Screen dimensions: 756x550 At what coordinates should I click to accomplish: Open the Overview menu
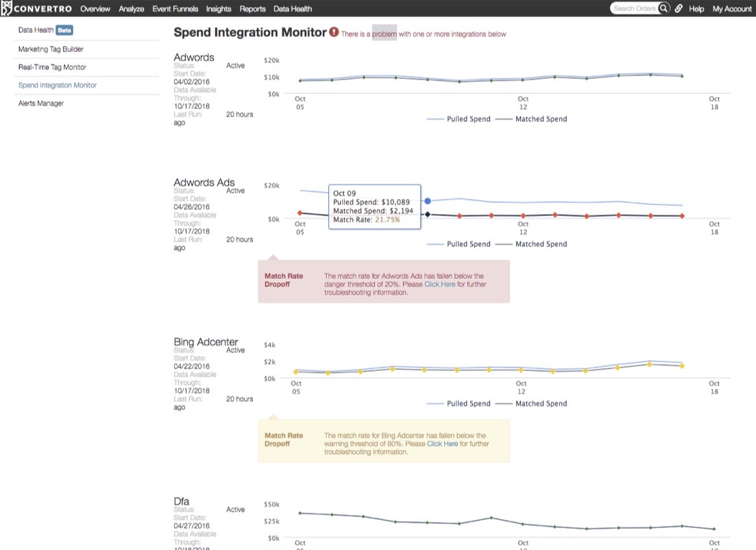pos(95,9)
